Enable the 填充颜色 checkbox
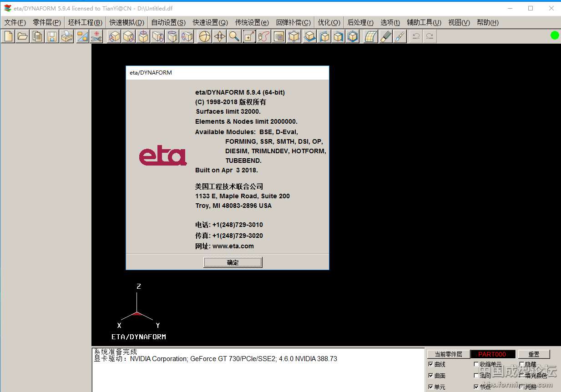 (x=522, y=376)
